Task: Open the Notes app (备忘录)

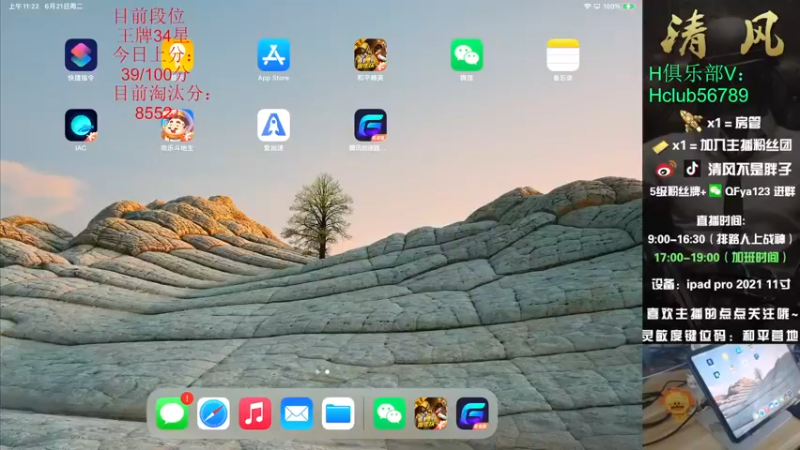Action: point(563,55)
